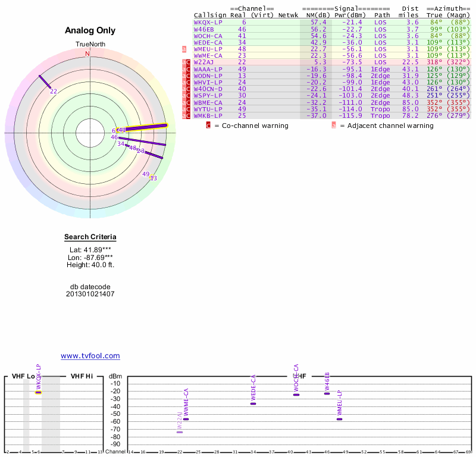Click the adjacent-channel 'a' badge beside WMEU-LP

184,49
